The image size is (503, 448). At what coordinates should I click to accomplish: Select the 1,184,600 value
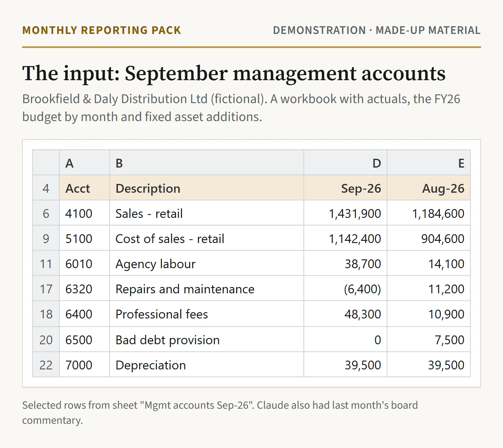[x=428, y=213]
